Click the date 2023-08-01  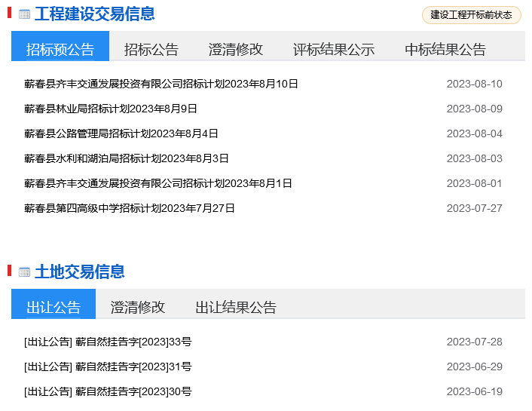pyautogui.click(x=474, y=183)
